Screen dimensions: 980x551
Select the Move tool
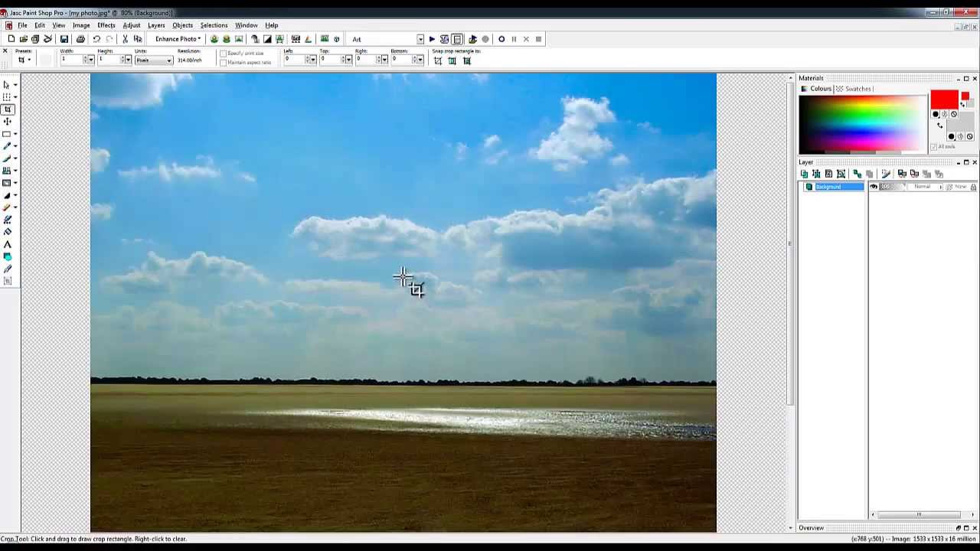(x=8, y=121)
